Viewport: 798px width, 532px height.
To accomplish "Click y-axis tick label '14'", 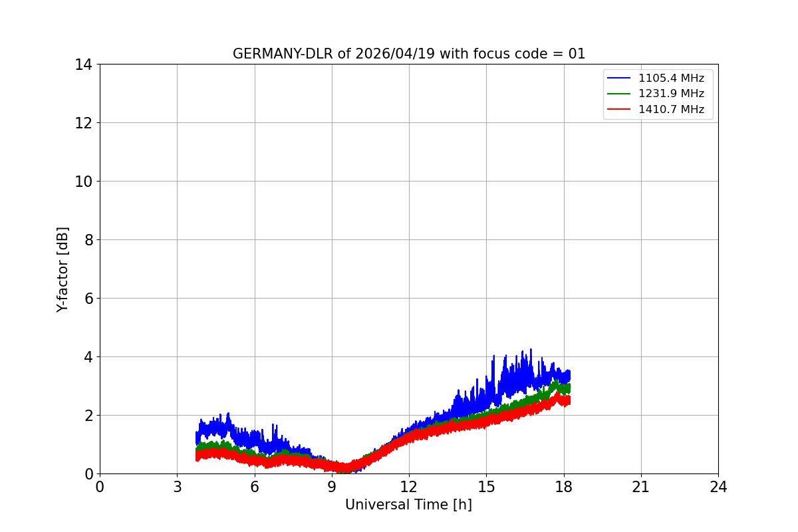I will pyautogui.click(x=83, y=65).
